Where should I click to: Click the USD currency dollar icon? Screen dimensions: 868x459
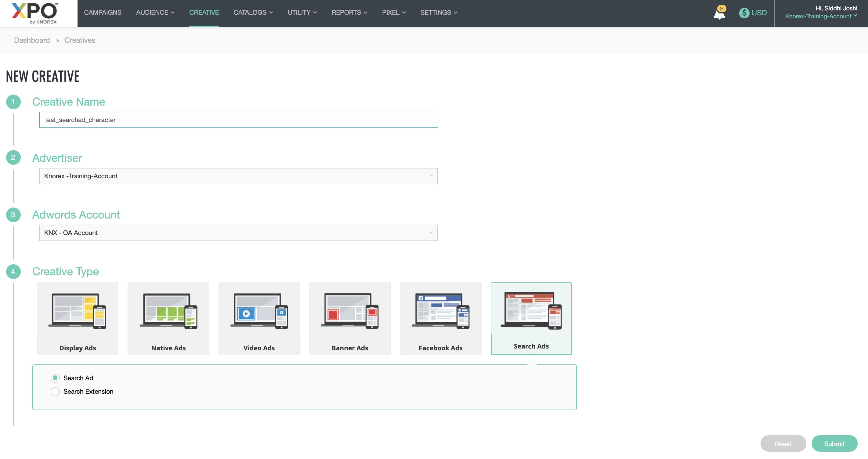[744, 13]
